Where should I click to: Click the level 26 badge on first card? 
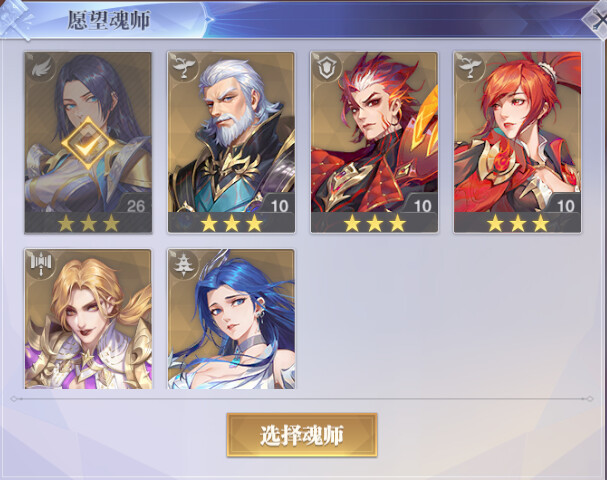pyautogui.click(x=136, y=206)
